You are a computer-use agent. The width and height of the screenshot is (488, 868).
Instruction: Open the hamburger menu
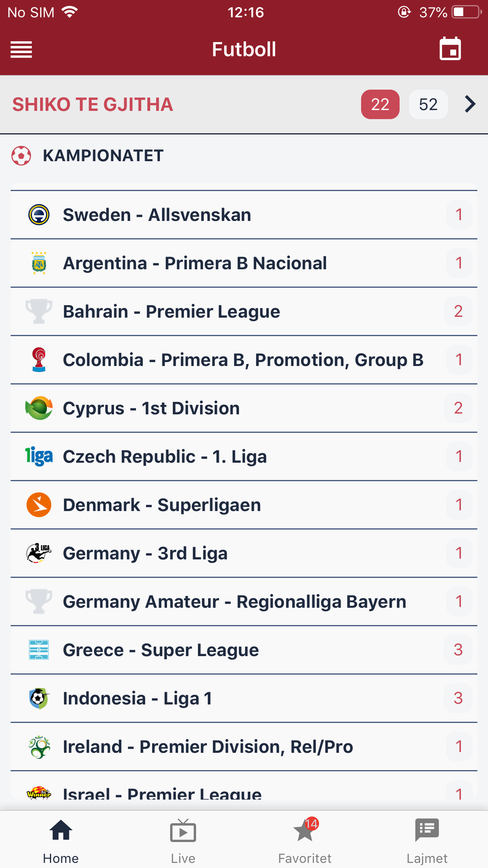click(x=21, y=50)
